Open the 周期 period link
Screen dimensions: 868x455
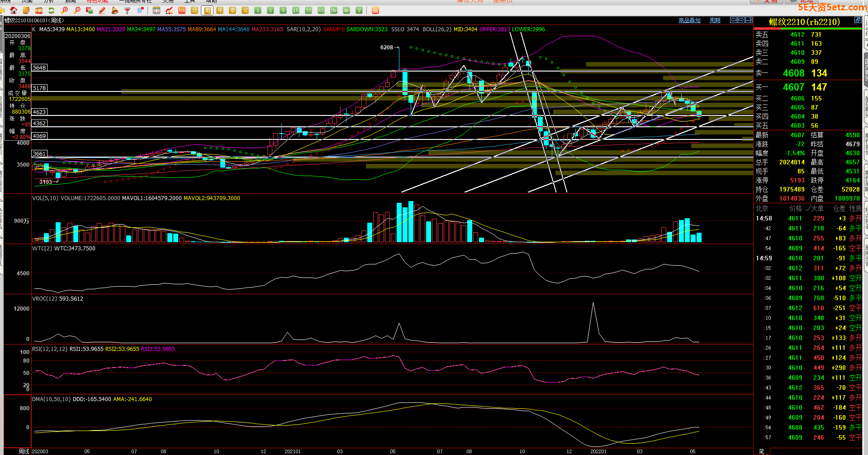coord(715,20)
